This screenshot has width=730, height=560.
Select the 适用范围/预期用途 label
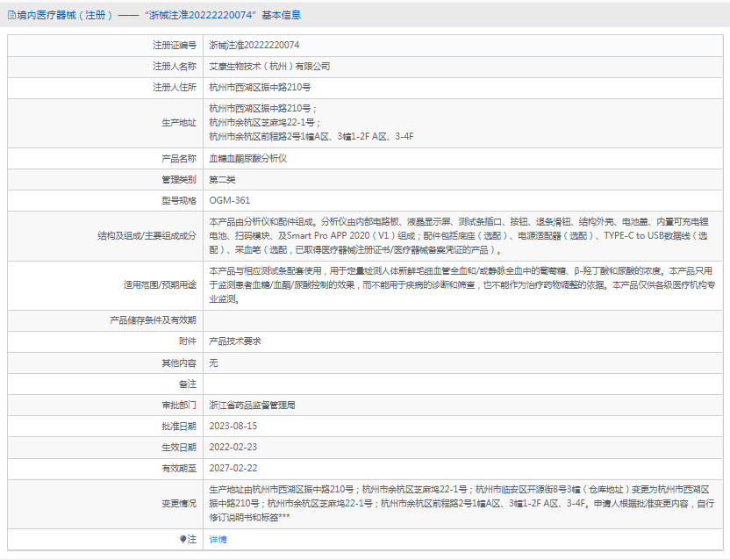click(161, 284)
